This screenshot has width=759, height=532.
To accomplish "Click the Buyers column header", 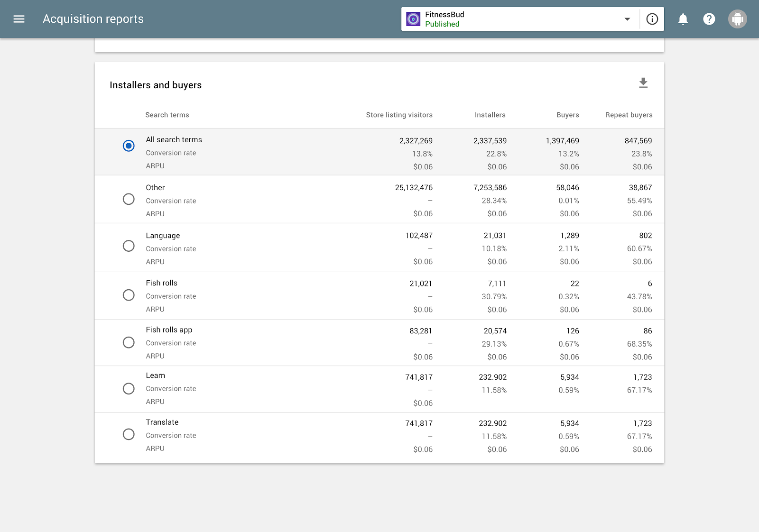I will pos(567,115).
